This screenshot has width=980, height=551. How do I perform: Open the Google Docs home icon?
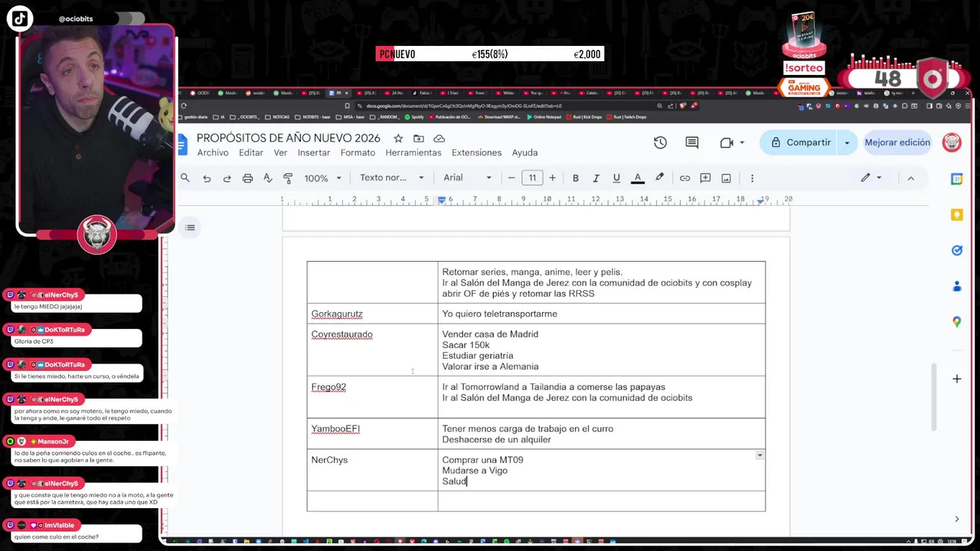coord(182,144)
